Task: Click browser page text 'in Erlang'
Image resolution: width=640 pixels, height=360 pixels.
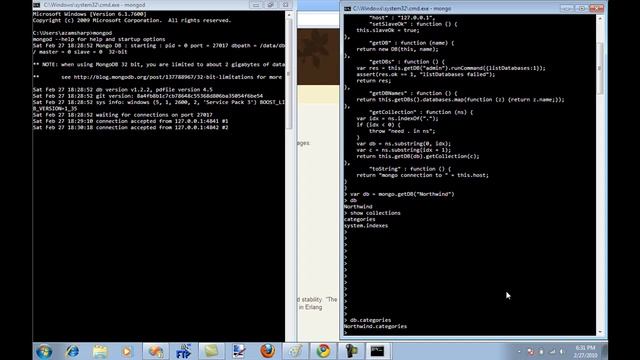Action: tap(310, 307)
